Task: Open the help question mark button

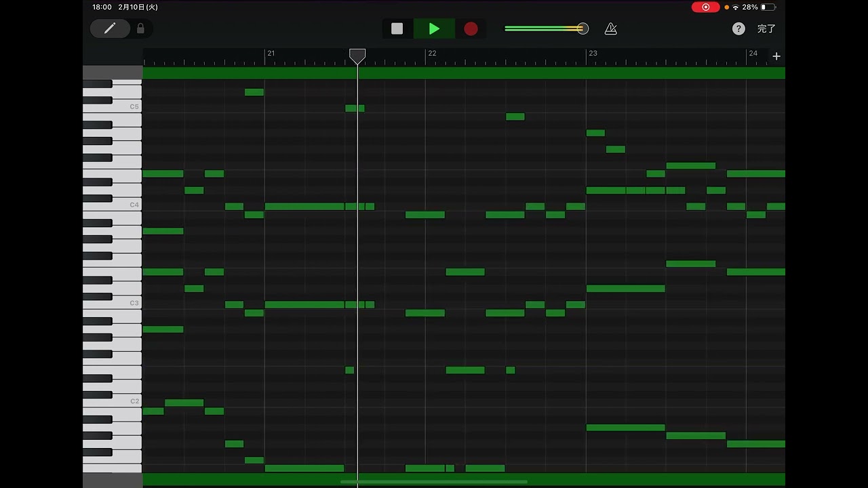Action: click(738, 28)
